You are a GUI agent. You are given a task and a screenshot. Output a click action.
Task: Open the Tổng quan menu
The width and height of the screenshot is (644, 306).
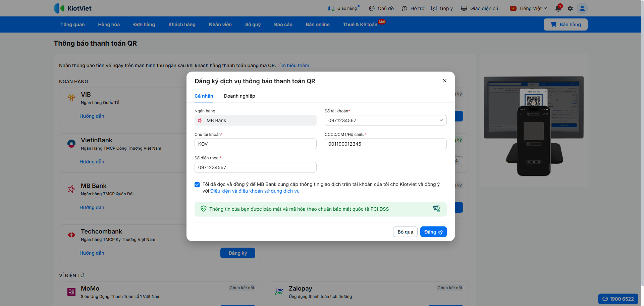coord(72,24)
